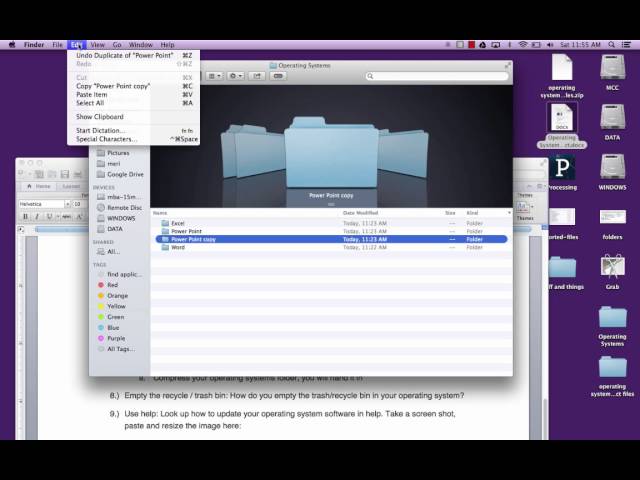Image resolution: width=640 pixels, height=480 pixels.
Task: Click the Edit Tags button in Finder toolbar
Action: click(x=278, y=76)
